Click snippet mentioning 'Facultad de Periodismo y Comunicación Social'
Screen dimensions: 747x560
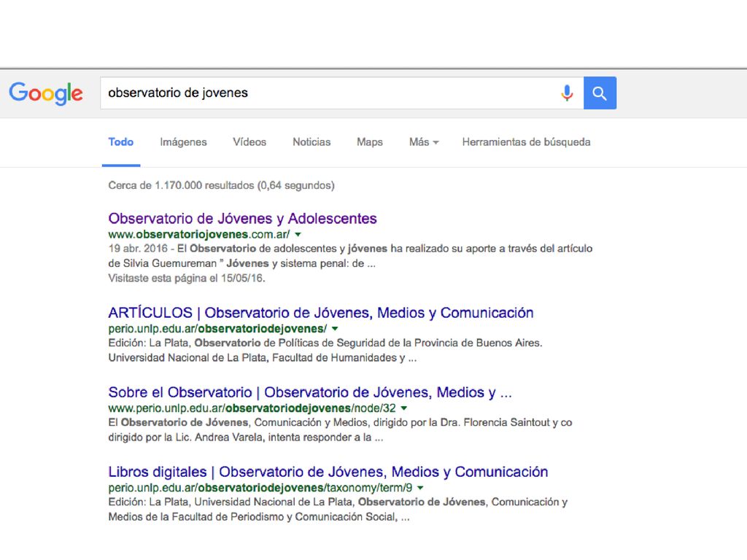pos(338,509)
